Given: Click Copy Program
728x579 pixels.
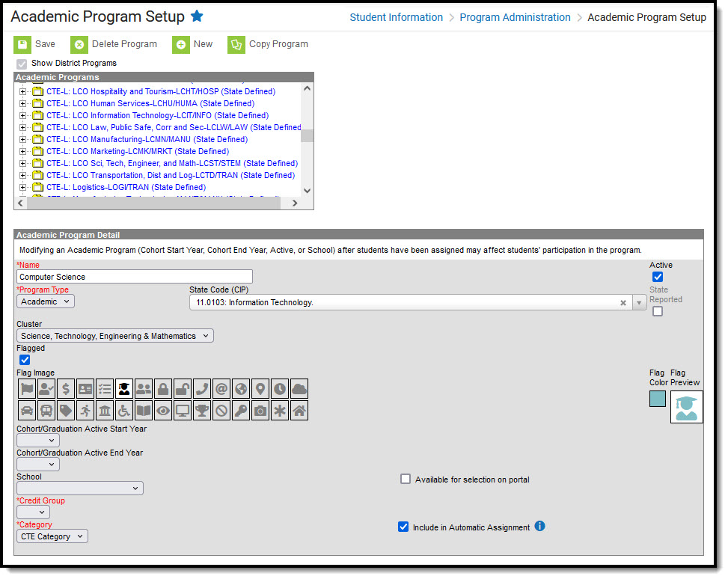Looking at the screenshot, I should 268,45.
